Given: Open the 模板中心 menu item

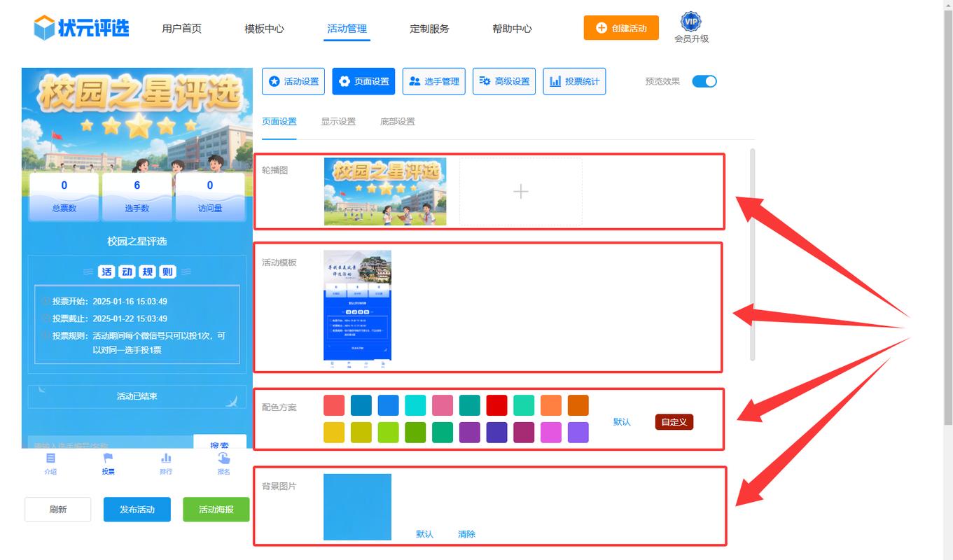Looking at the screenshot, I should pos(264,29).
